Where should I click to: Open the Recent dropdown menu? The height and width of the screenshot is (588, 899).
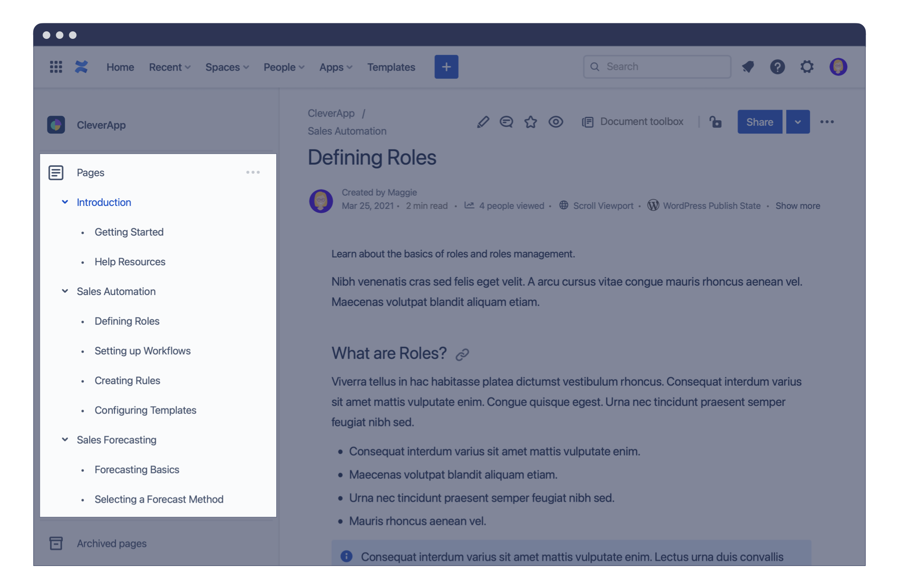[x=169, y=66]
